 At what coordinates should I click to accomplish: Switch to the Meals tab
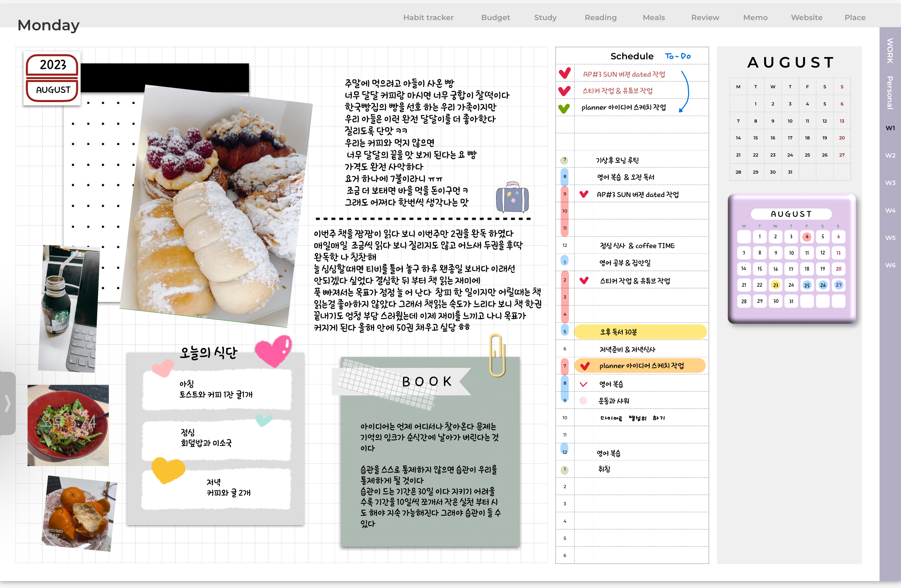(653, 17)
